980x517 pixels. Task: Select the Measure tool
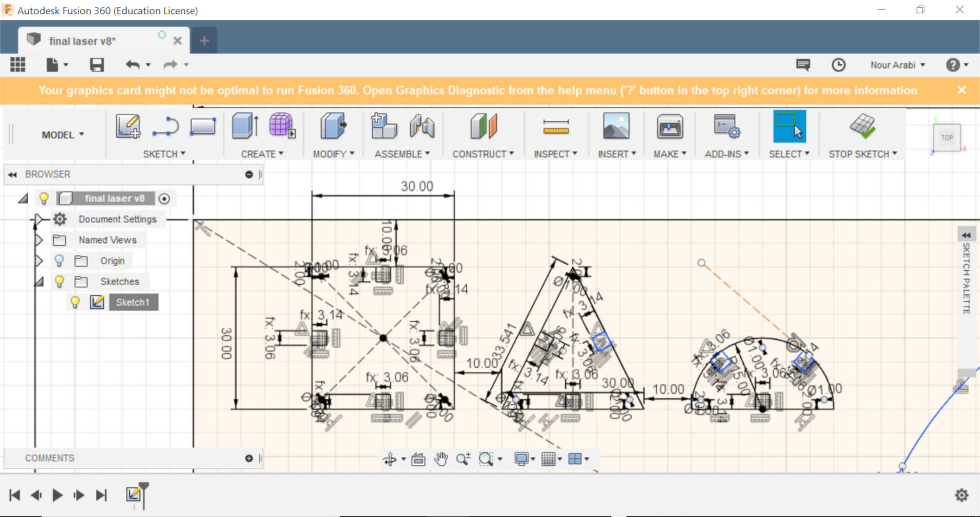tap(556, 127)
